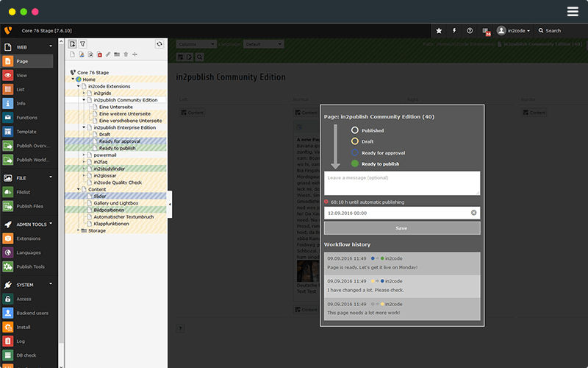Viewport: 588px width, 368px height.
Task: Collapse the in2publish Enterprise Edition node
Action: point(84,127)
